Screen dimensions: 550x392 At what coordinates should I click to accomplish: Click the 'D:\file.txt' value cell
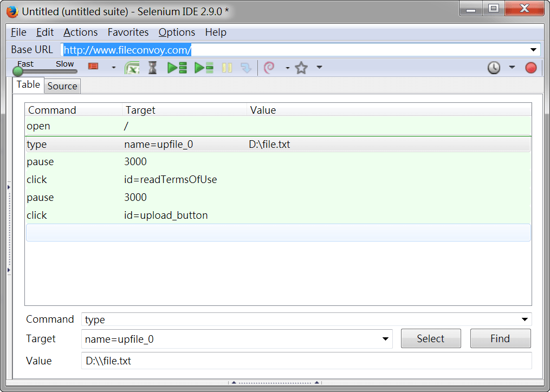coord(269,144)
